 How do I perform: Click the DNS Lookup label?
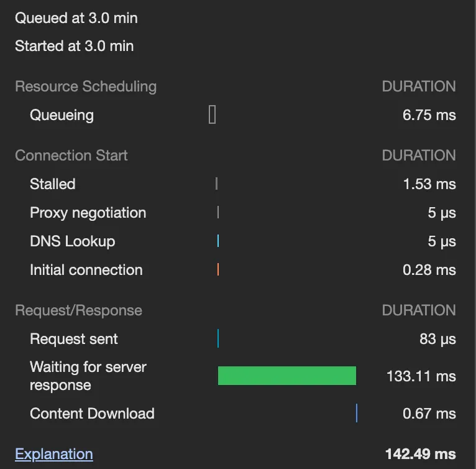coord(73,241)
